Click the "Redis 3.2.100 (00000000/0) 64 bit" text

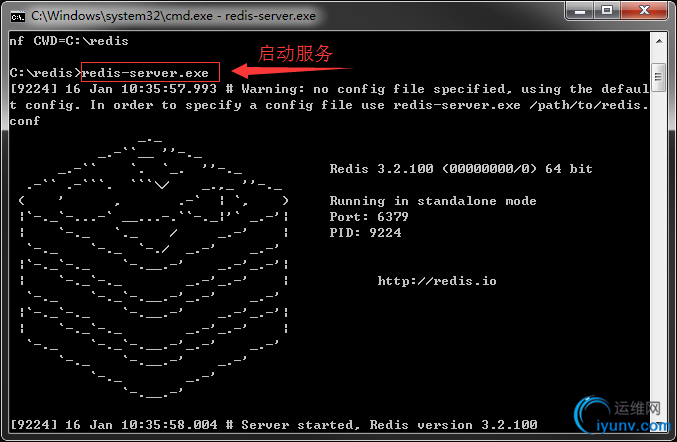461,169
